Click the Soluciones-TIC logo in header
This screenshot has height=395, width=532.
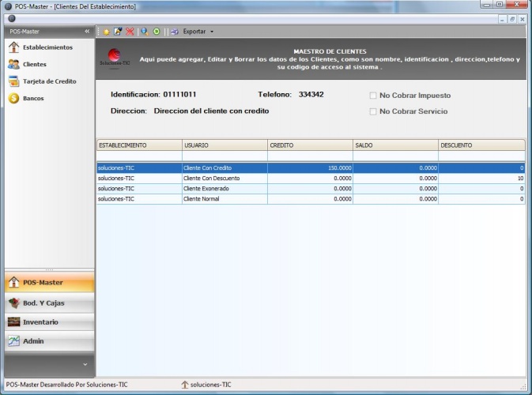(115, 58)
